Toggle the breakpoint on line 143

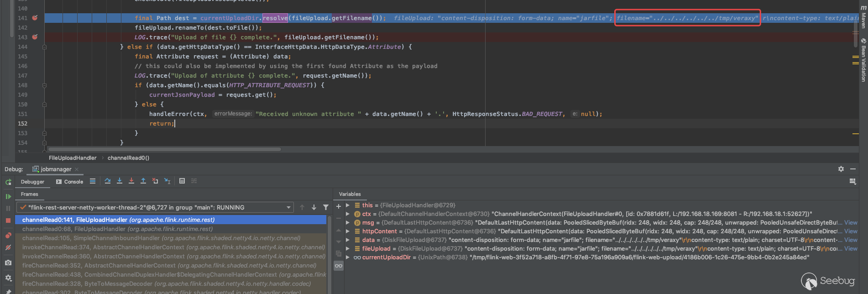tap(35, 37)
